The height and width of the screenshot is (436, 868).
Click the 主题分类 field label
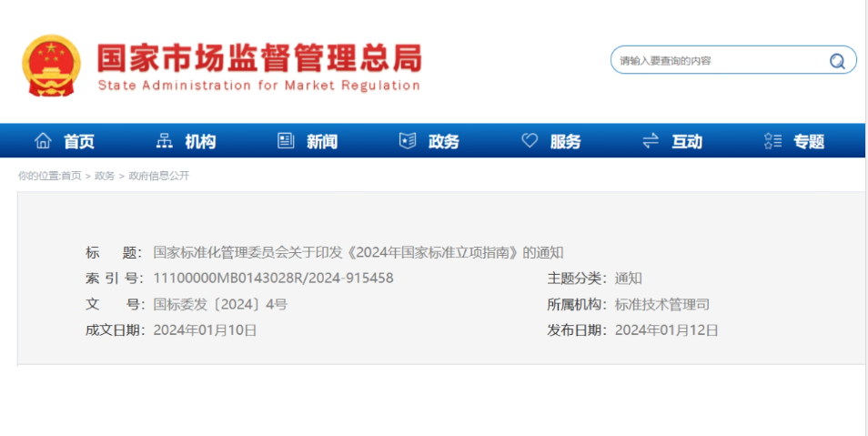pos(577,279)
